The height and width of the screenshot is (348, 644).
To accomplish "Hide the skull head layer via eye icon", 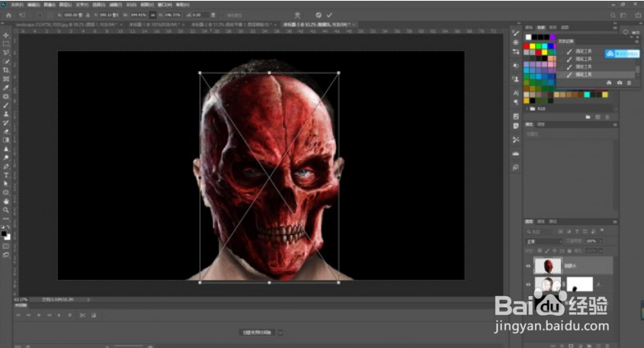I will [528, 266].
